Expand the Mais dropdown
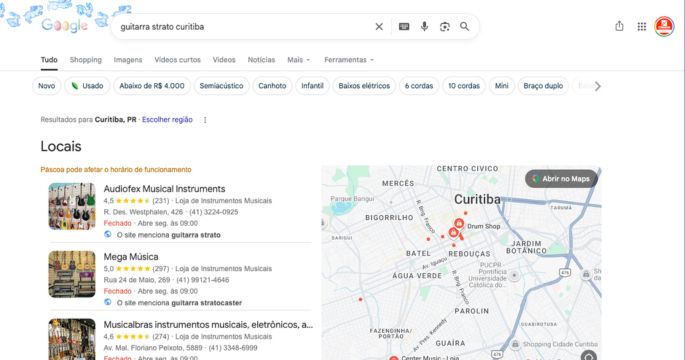 (x=298, y=60)
